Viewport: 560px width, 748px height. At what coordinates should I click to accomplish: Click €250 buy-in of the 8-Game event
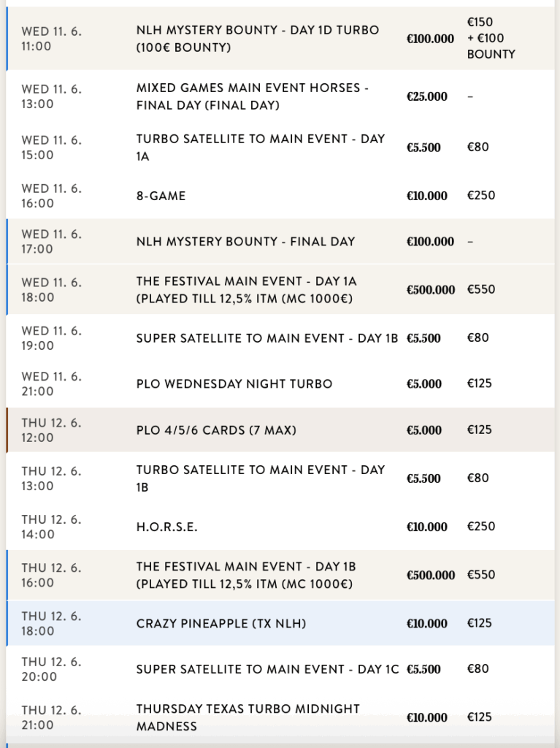480,196
